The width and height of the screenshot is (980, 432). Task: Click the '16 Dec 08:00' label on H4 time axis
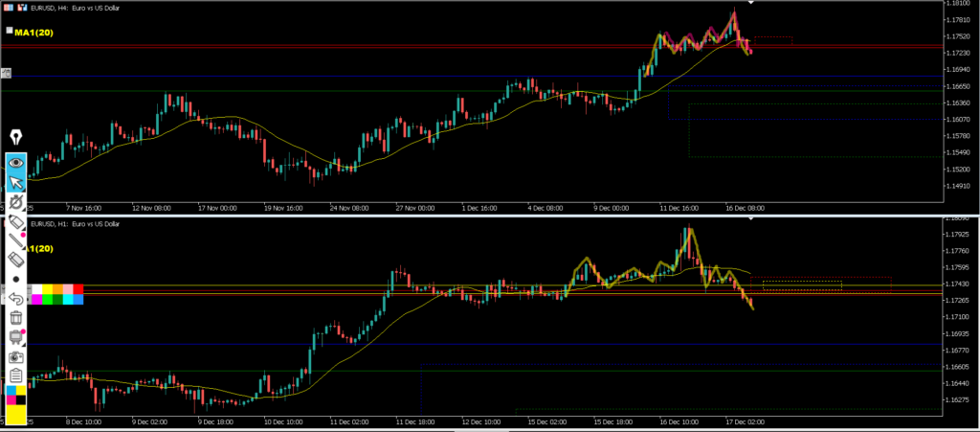tap(745, 208)
